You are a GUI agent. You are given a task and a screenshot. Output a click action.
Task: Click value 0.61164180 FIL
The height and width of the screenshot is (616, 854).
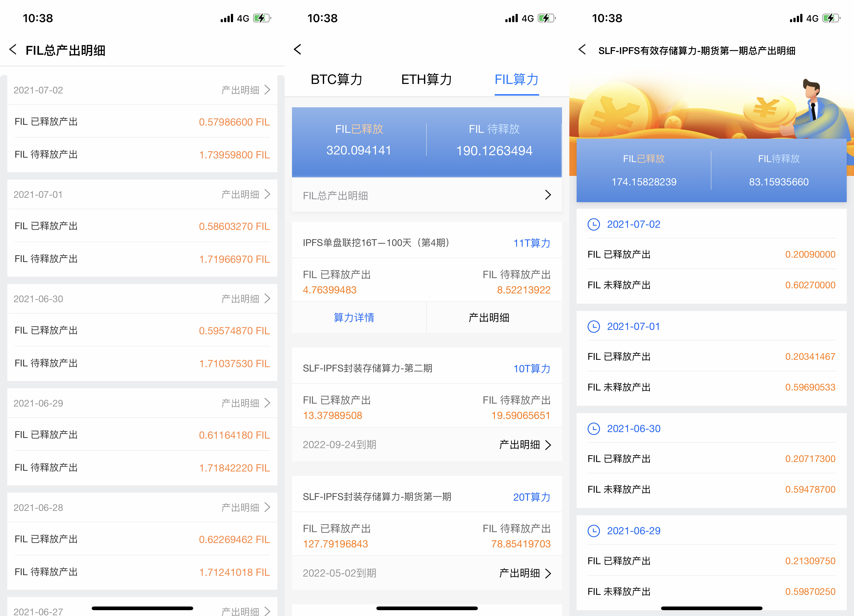pos(234,435)
